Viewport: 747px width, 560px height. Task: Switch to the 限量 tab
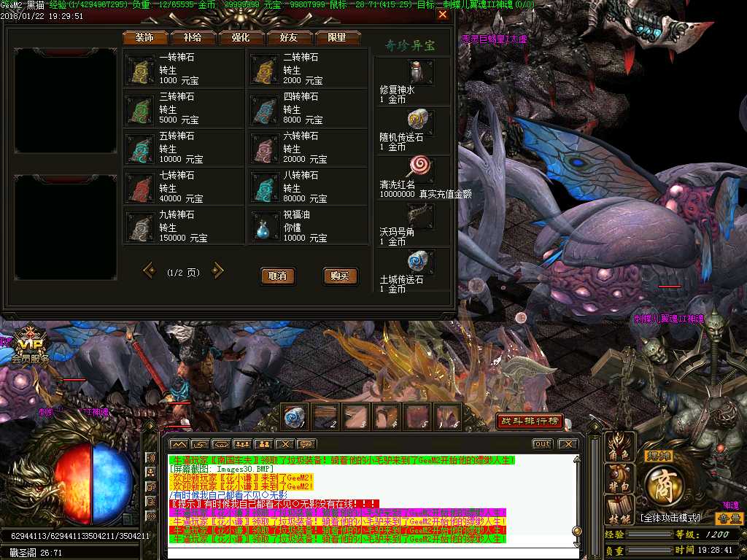click(337, 37)
